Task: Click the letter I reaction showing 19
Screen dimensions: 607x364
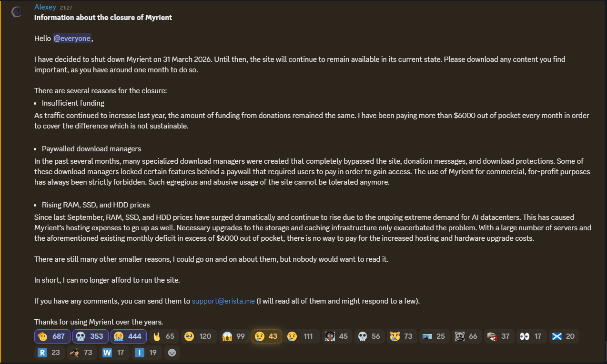Action: [147, 353]
